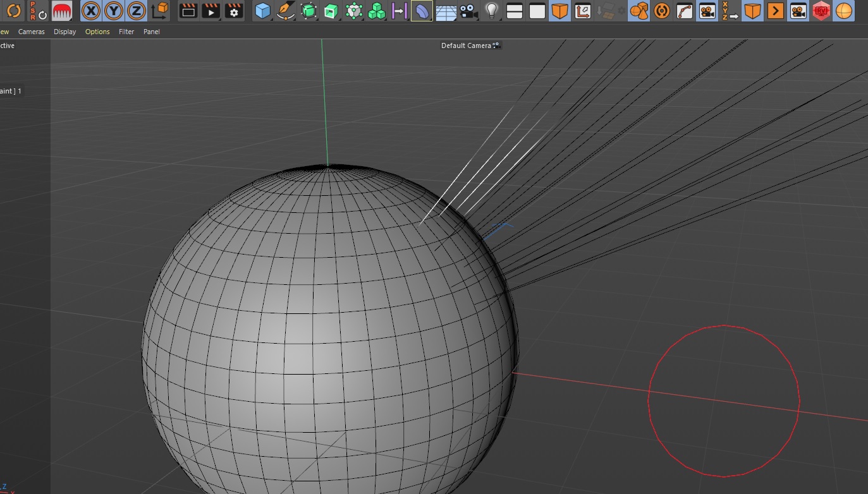Open the Options menu
The height and width of the screenshot is (494, 868).
click(97, 32)
